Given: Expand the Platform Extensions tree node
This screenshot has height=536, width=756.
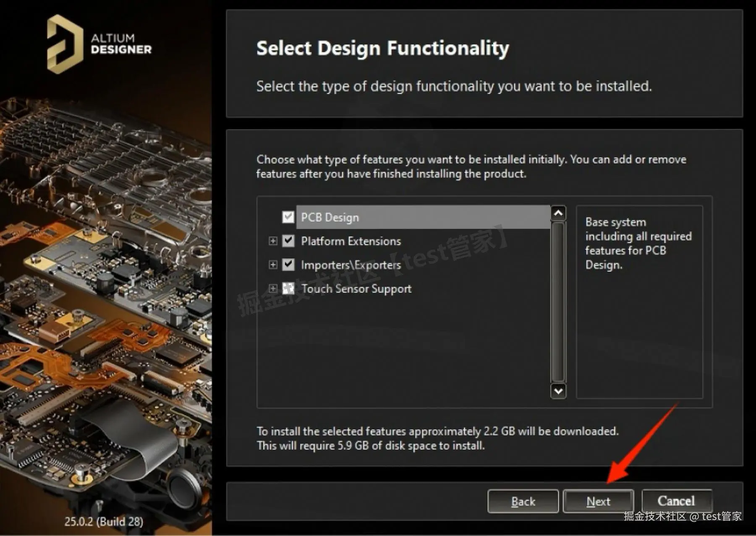Looking at the screenshot, I should [273, 241].
